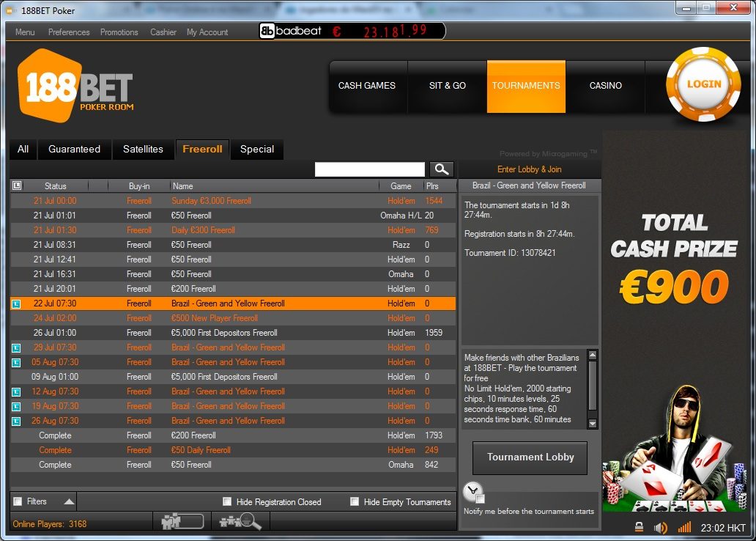Select the €500 New Player Freeroll row
Screen dimensions: 756x541
[x=233, y=318]
